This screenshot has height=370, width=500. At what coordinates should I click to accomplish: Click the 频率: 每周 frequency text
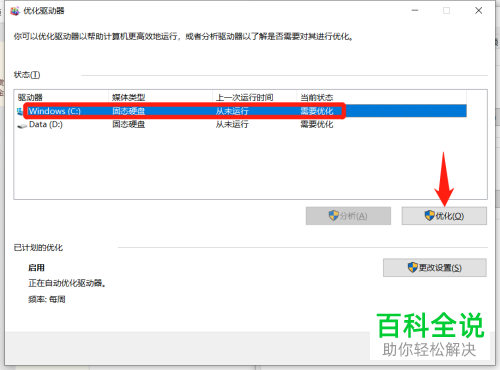[47, 299]
